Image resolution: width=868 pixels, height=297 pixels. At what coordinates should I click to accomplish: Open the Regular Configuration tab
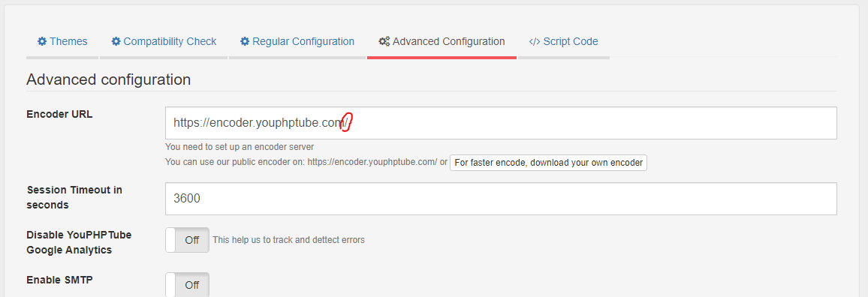[297, 41]
